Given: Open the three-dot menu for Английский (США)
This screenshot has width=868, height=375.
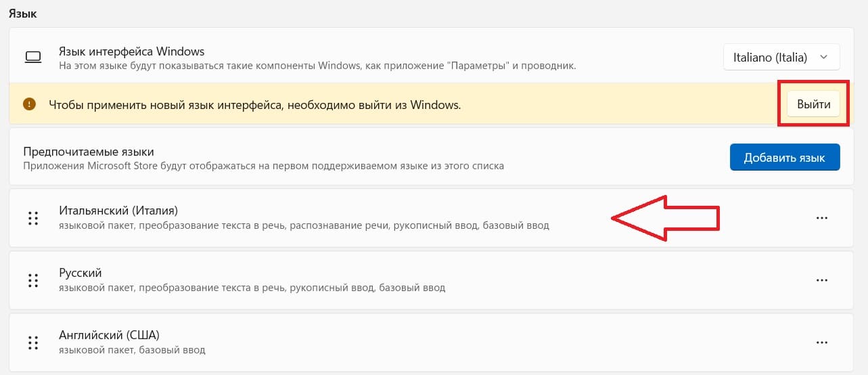Looking at the screenshot, I should 822,342.
